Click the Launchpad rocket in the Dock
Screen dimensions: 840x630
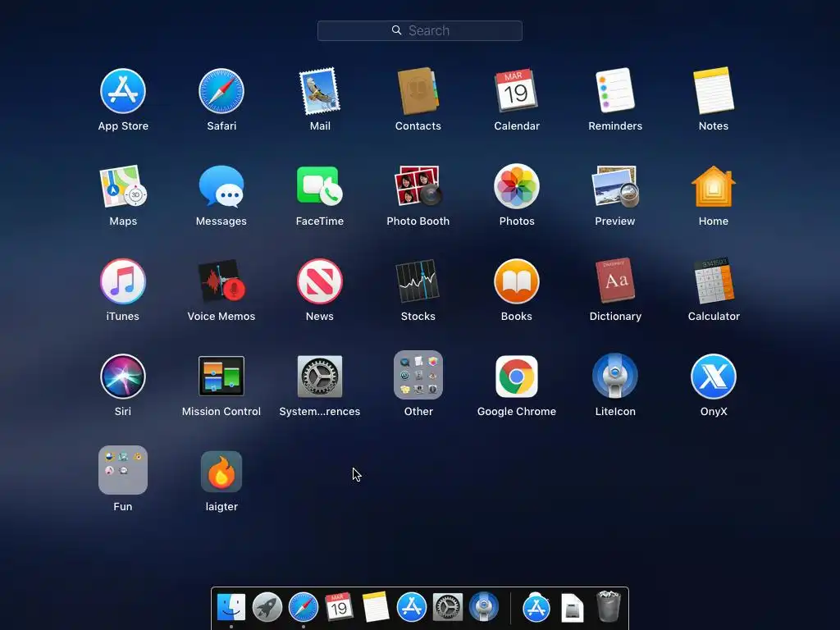[x=267, y=608]
